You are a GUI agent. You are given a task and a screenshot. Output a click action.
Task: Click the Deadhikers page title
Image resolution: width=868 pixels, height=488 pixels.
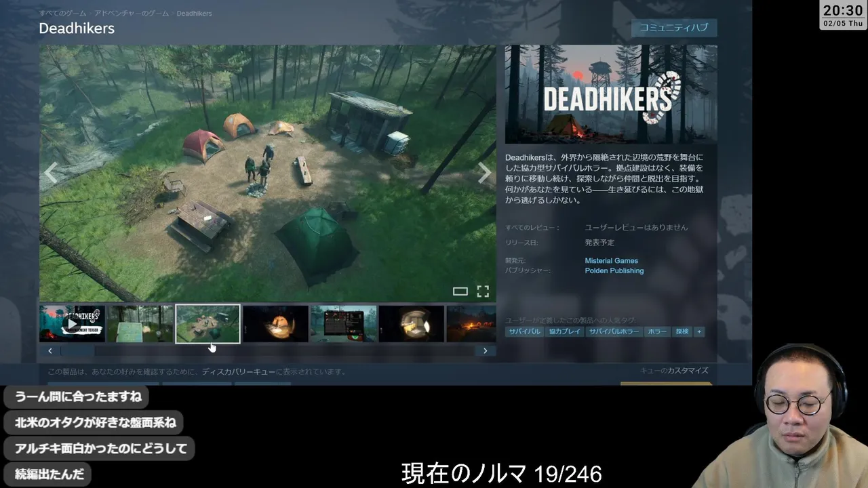coord(77,28)
